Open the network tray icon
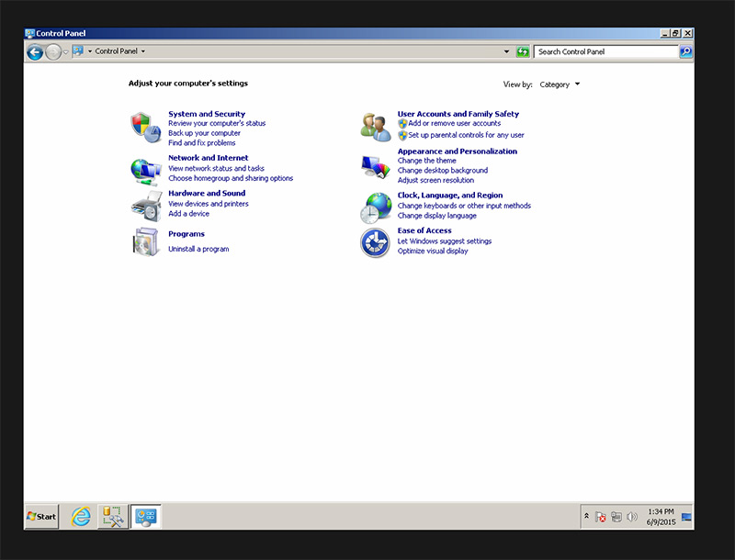Image resolution: width=735 pixels, height=560 pixels. (616, 517)
